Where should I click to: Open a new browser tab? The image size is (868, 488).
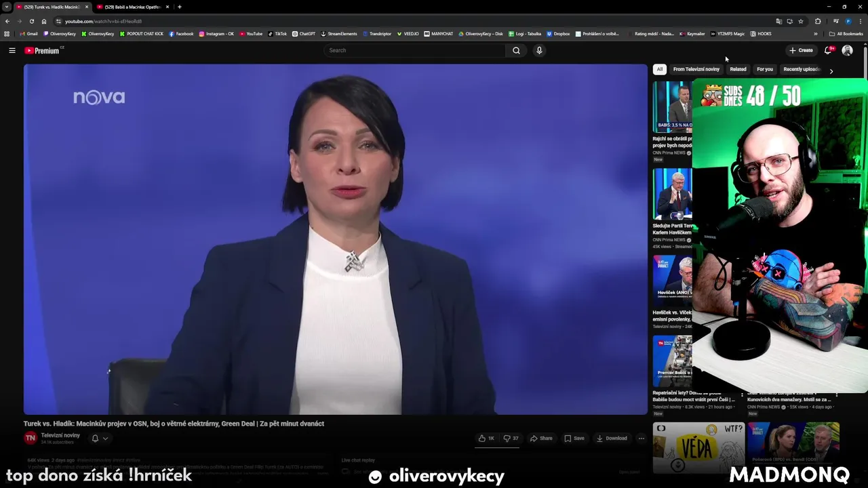[x=180, y=7]
